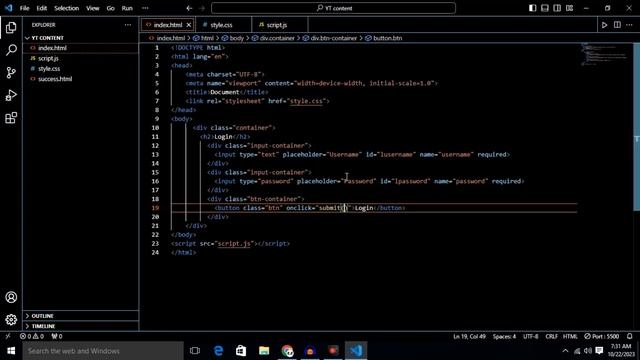640x360 pixels.
Task: Open the Extensions view
Action: [11, 118]
